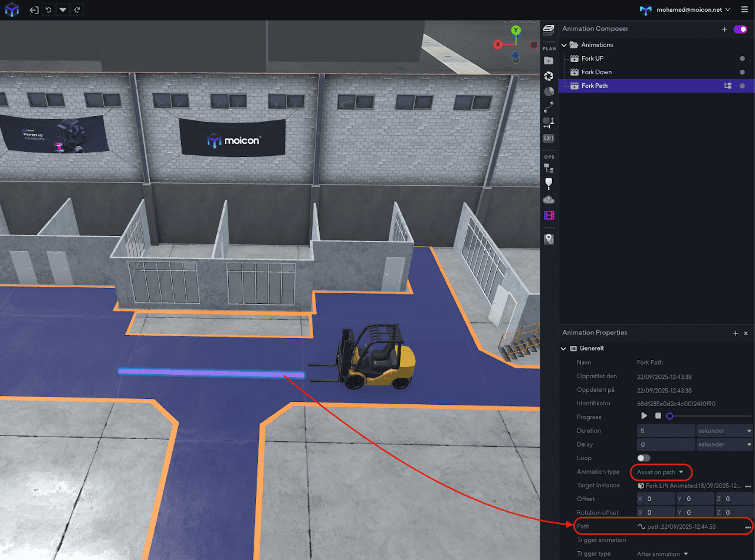Screen dimensions: 755x560
Task: Select the path curve tool in sidebar
Action: pos(549,107)
